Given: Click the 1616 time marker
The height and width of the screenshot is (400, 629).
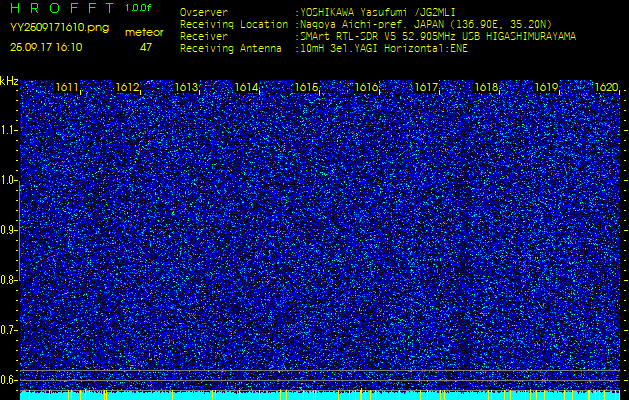Looking at the screenshot, I should (x=366, y=87).
